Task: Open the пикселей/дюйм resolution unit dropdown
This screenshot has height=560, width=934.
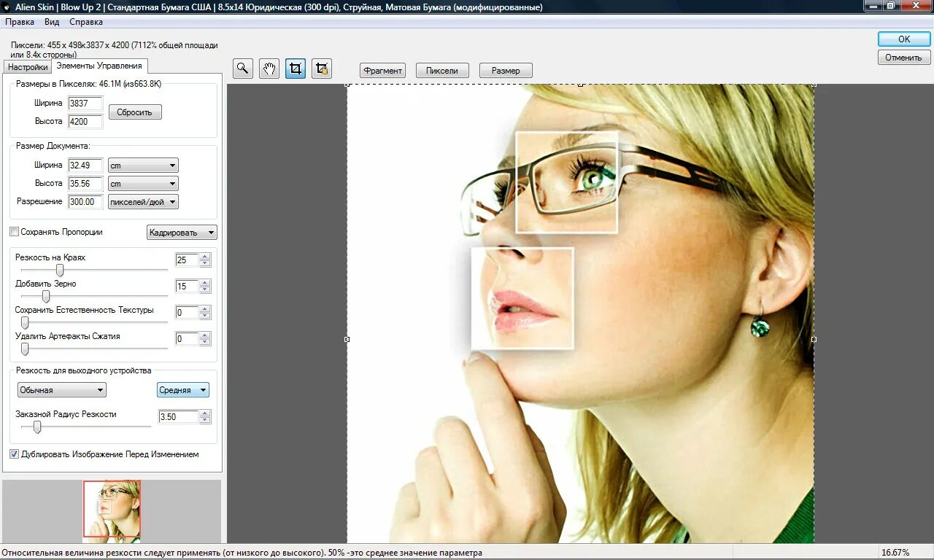Action: 143,202
